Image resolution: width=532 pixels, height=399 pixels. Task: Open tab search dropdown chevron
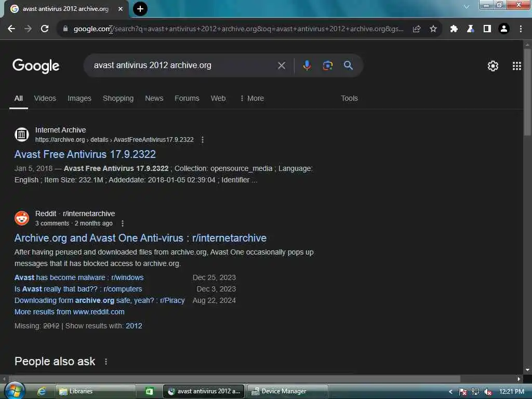coord(467,6)
